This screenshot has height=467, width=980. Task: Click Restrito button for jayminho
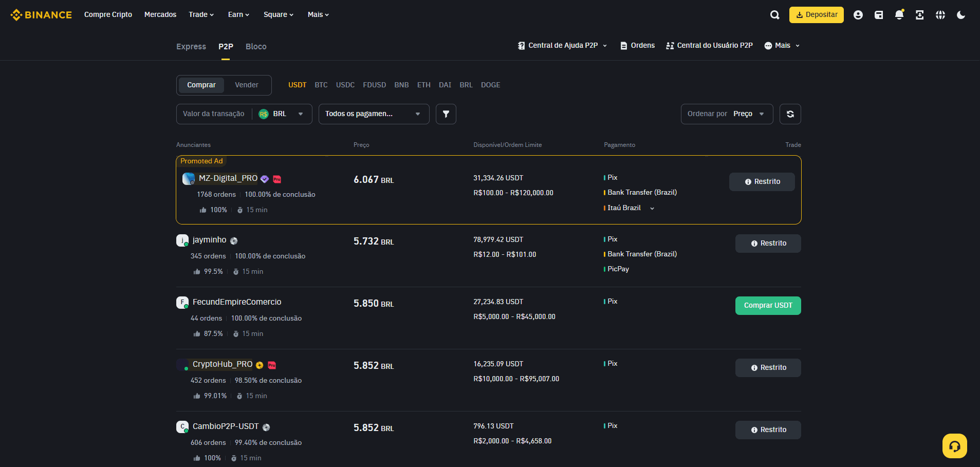[x=768, y=244]
